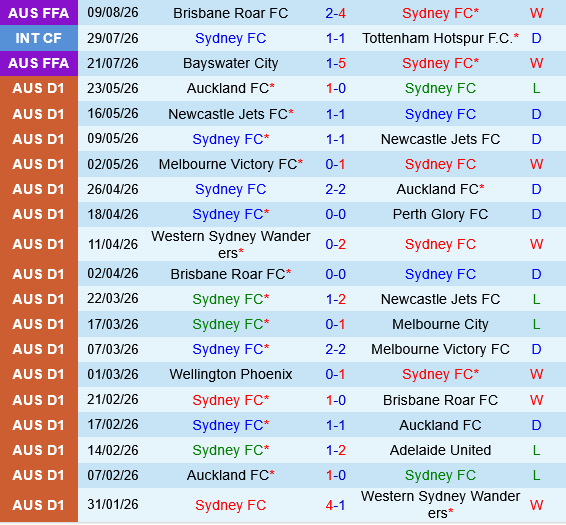Click Newcastle Jets FC on 09/05/26 row
Viewport: 566px width, 525px height.
tap(440, 139)
